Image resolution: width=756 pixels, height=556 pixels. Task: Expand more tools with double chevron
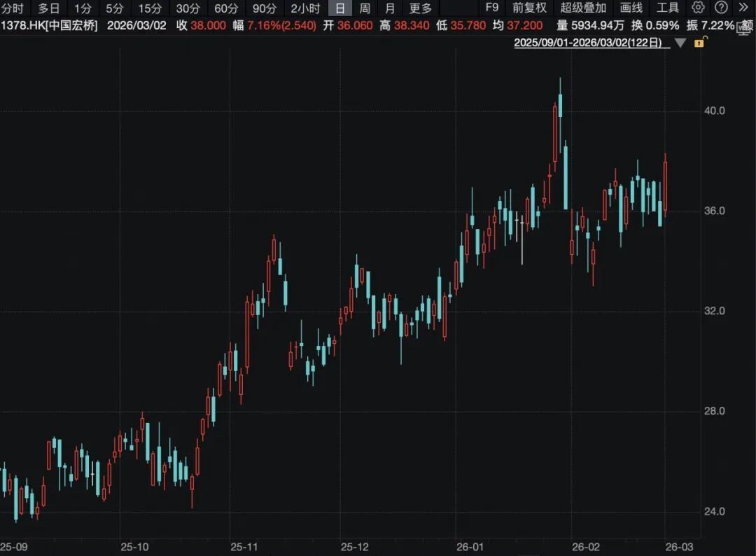click(x=743, y=8)
